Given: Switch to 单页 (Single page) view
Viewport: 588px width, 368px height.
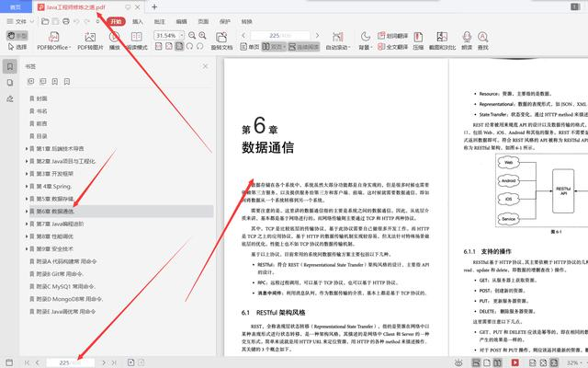Looking at the screenshot, I should [250, 47].
